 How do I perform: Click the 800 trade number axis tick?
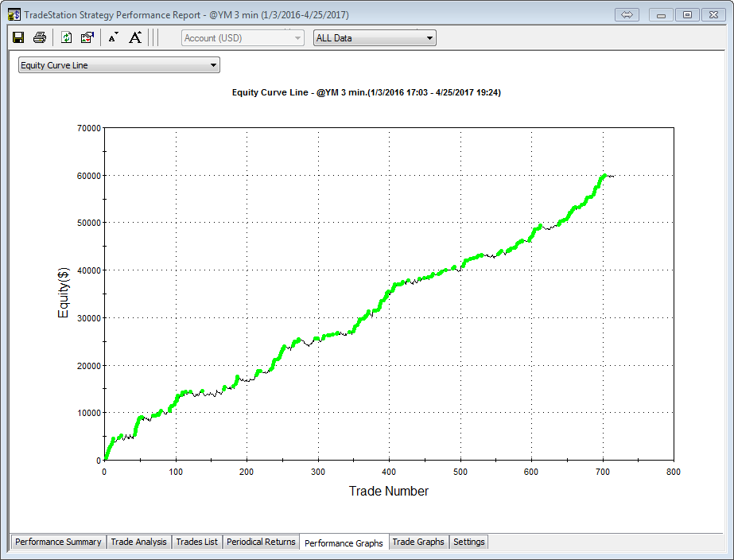pyautogui.click(x=673, y=472)
